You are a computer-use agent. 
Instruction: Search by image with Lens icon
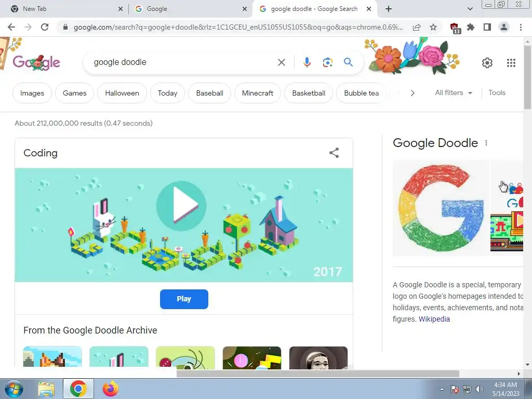click(327, 62)
